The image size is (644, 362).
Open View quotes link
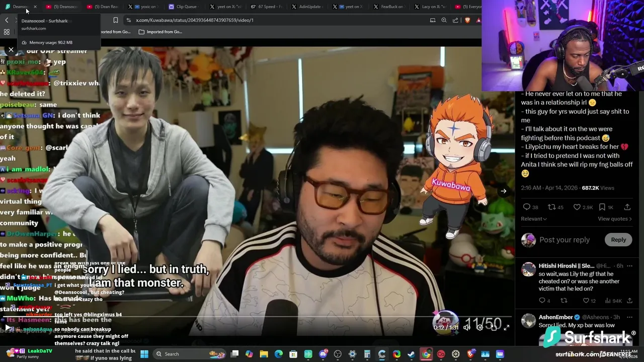[615, 219]
